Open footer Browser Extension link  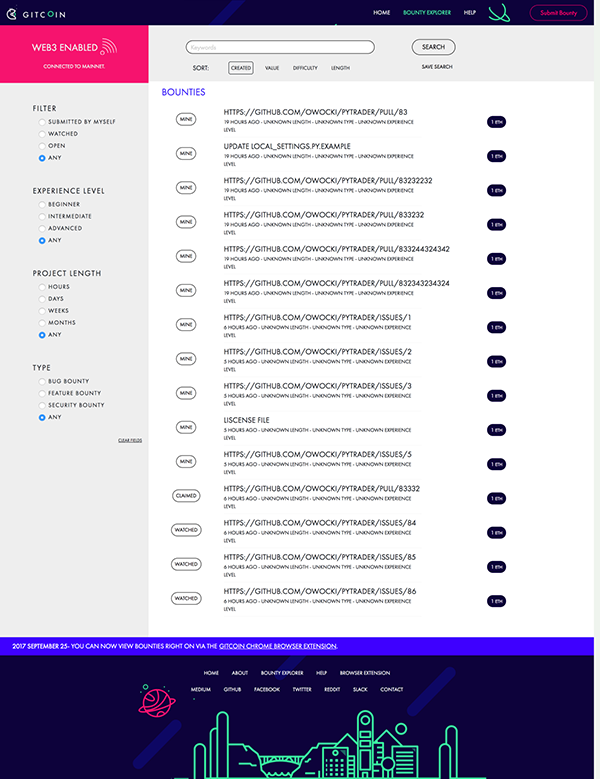click(x=365, y=673)
